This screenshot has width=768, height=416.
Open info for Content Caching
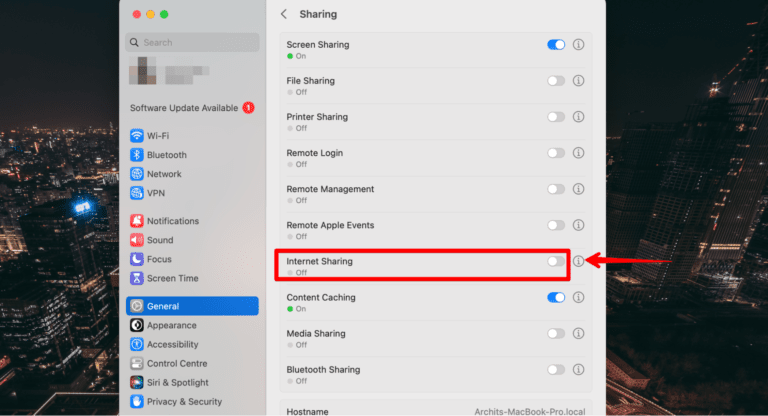point(578,297)
